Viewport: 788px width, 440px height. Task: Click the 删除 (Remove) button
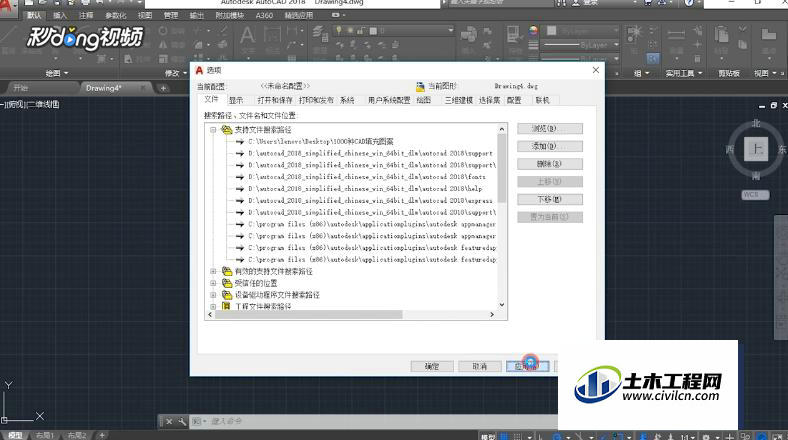click(x=550, y=164)
